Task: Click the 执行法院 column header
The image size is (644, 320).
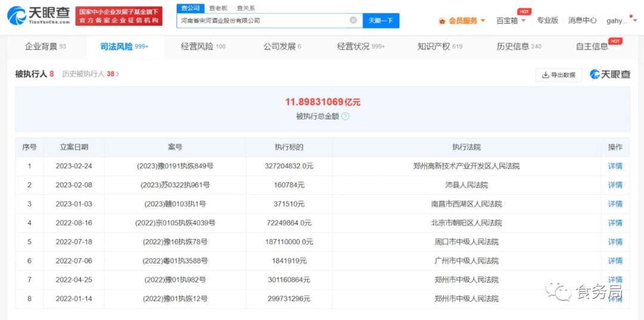Action: [466, 147]
